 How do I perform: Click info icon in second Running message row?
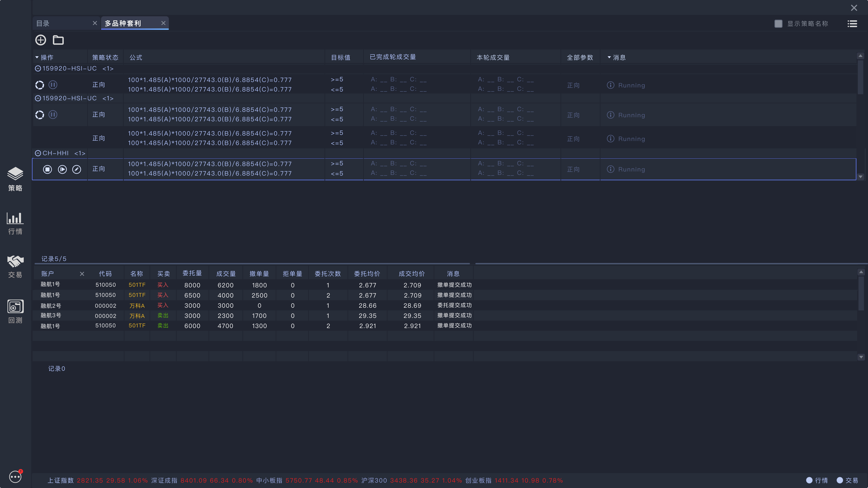[x=611, y=115]
